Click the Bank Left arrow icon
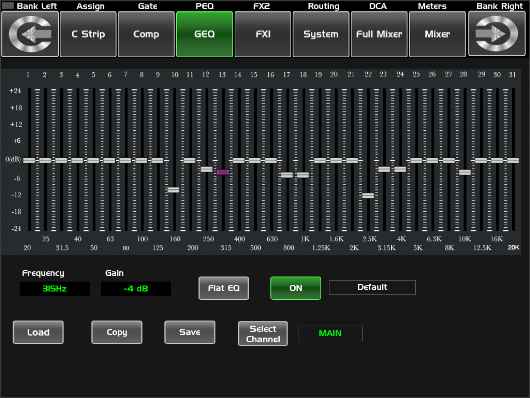The height and width of the screenshot is (398, 530). pyautogui.click(x=30, y=34)
